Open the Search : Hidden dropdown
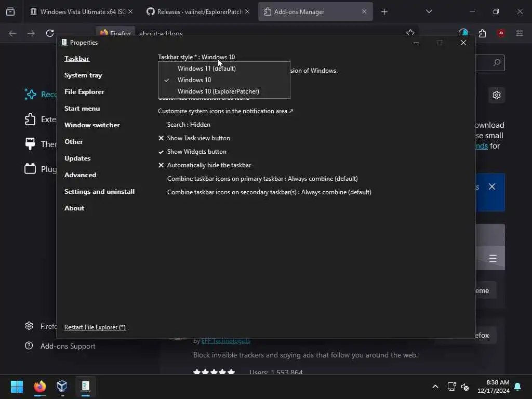532x399 pixels. click(189, 125)
